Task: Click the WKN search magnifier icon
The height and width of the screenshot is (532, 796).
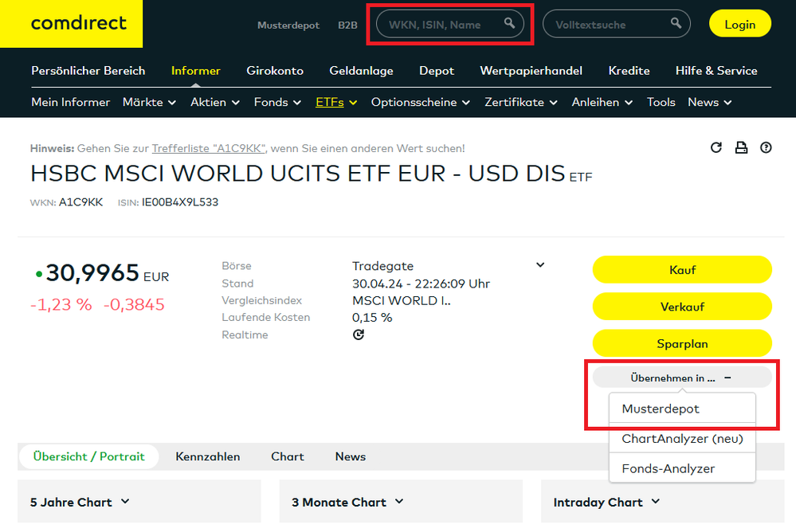Action: [x=510, y=24]
